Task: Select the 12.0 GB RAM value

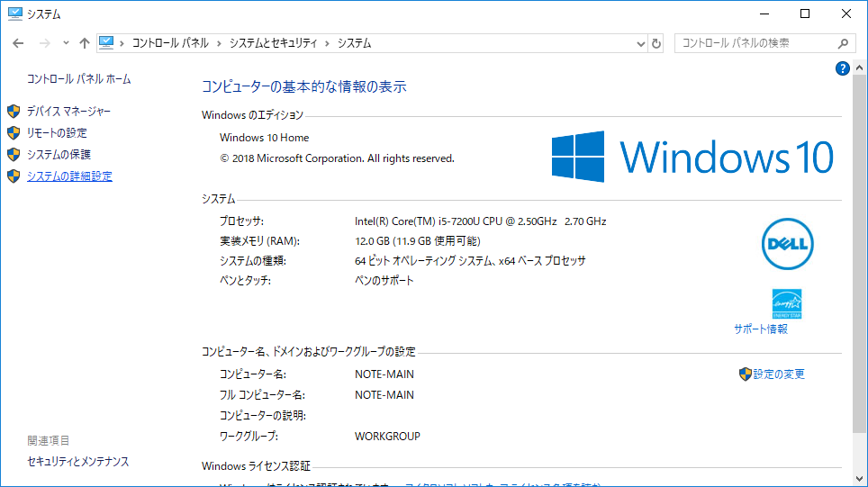Action: (x=418, y=241)
